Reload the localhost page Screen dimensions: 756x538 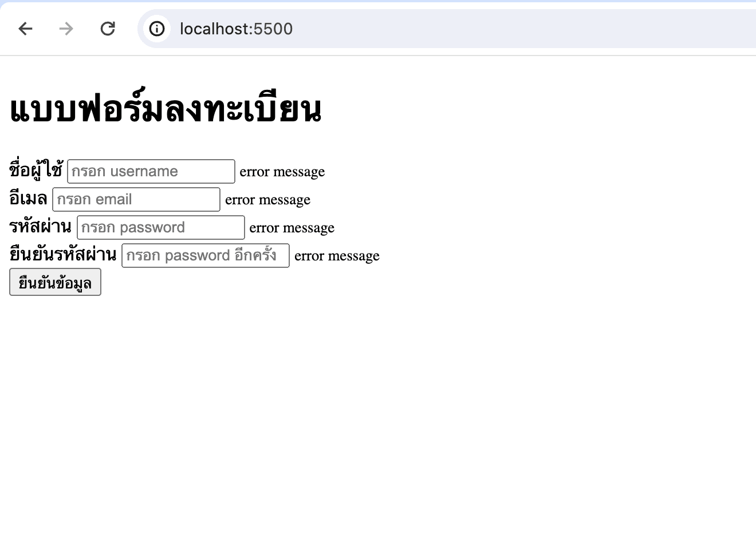tap(108, 29)
